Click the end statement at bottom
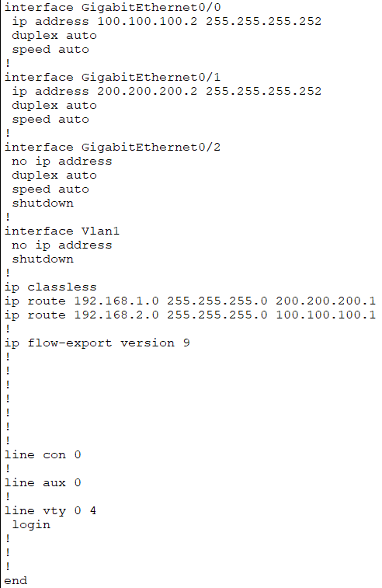The height and width of the screenshot is (588, 382). (x=16, y=580)
